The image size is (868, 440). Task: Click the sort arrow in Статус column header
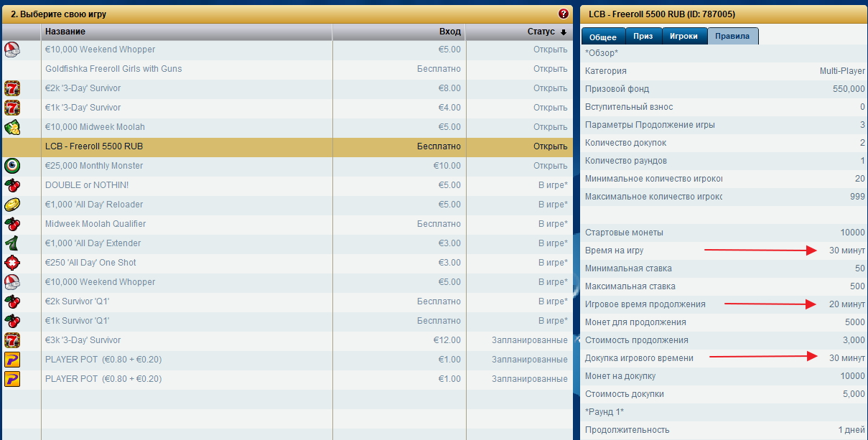click(564, 32)
